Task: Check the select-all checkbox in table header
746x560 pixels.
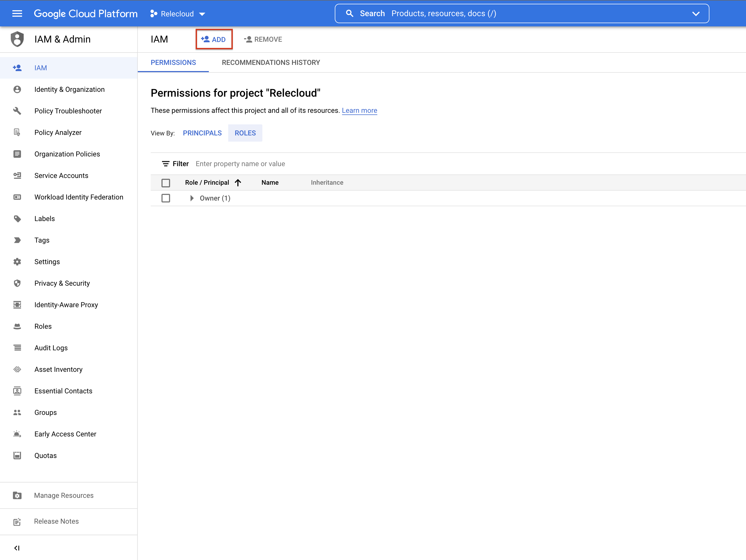Action: [166, 183]
